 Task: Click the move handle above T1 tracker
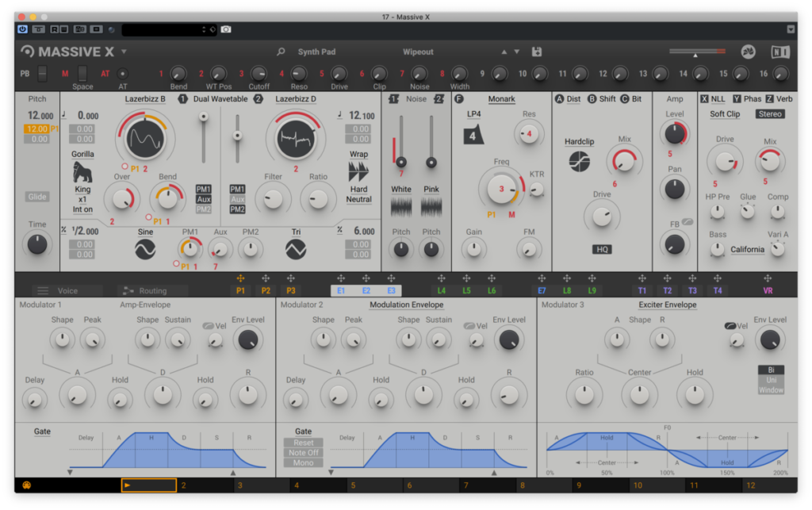coord(642,278)
